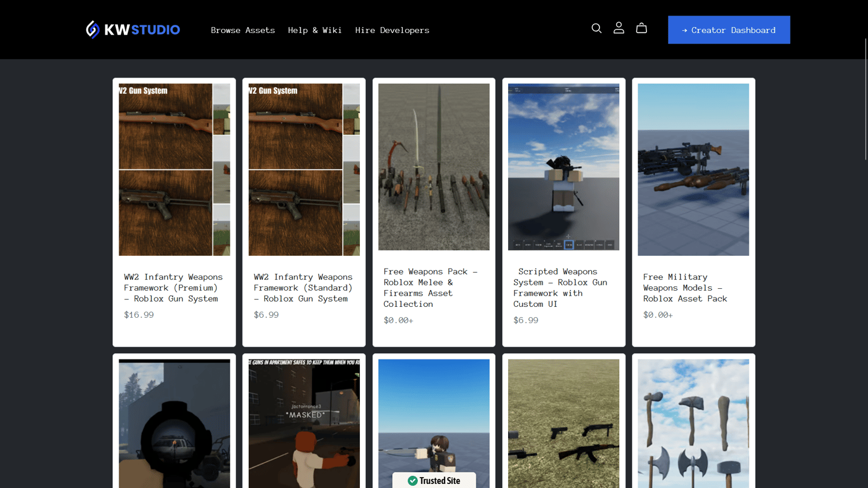Click the military weapons models thumbnail
Image resolution: width=868 pixels, height=488 pixels.
(x=693, y=170)
